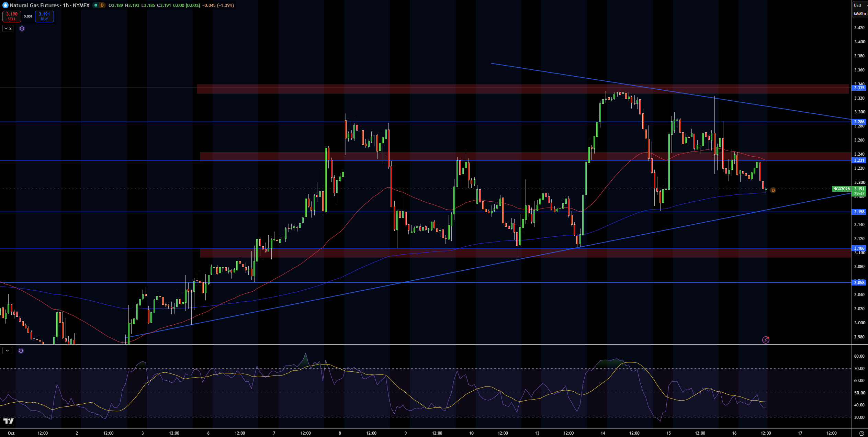Click the C3.191 close value in header
The height and width of the screenshot is (437, 868).
pyautogui.click(x=164, y=5)
